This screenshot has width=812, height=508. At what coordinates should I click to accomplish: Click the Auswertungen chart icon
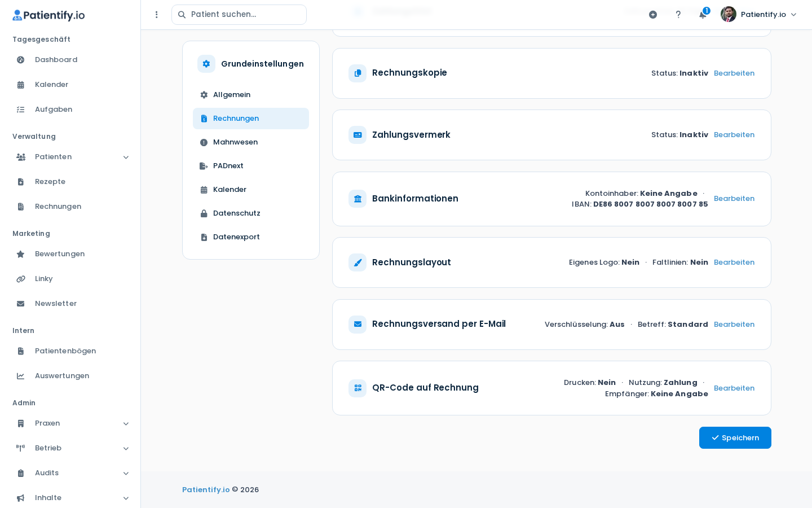tap(21, 376)
